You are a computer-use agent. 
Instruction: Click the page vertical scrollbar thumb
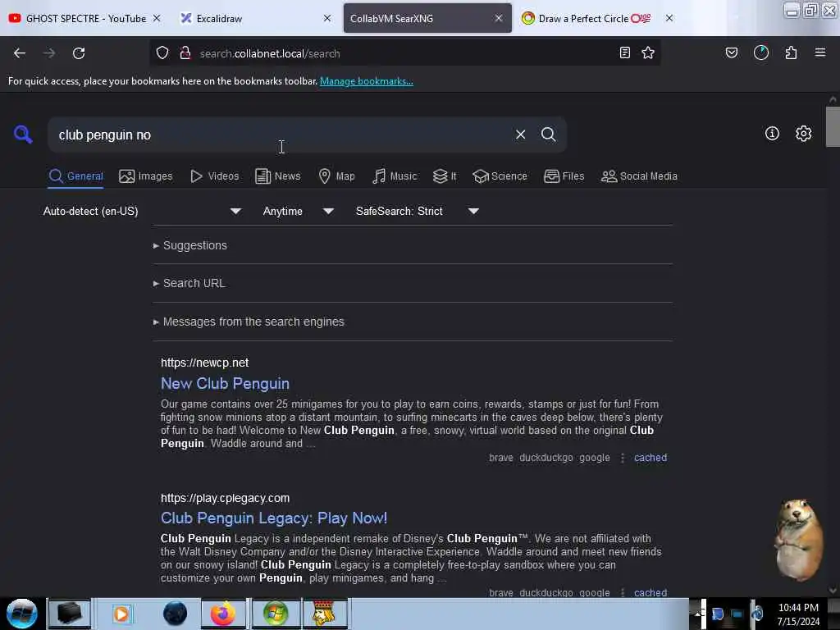click(x=832, y=127)
